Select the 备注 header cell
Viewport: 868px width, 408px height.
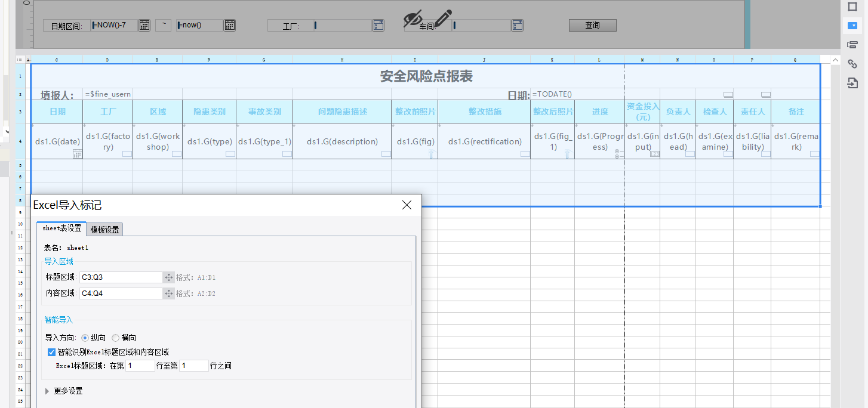point(796,112)
